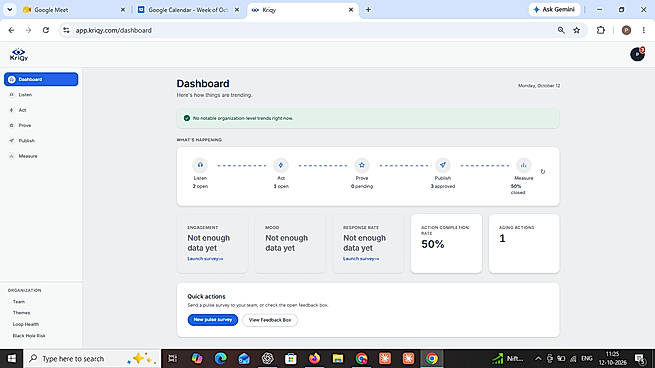Open the Chrome profile avatar

pyautogui.click(x=626, y=30)
